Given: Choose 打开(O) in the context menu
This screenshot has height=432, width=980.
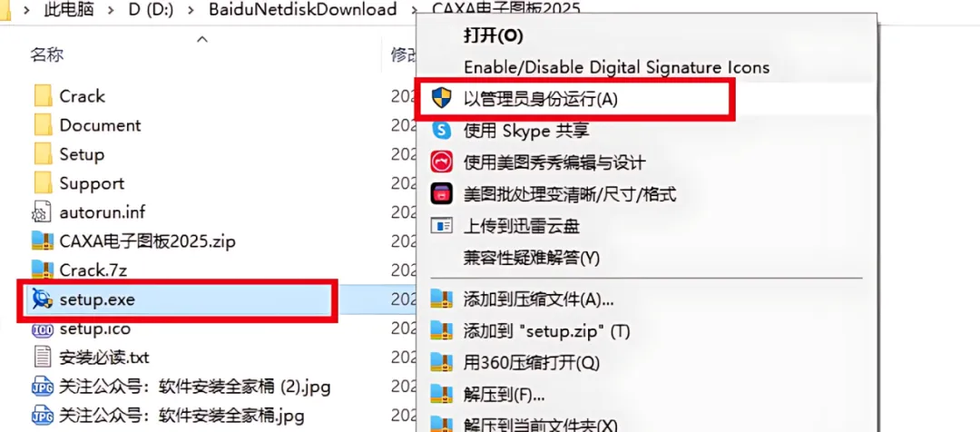Looking at the screenshot, I should 493,35.
